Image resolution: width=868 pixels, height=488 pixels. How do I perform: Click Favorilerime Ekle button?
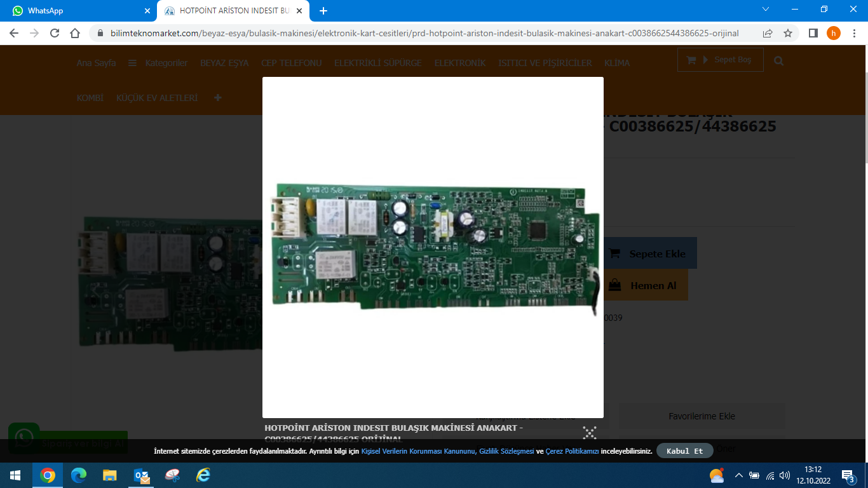click(x=702, y=416)
